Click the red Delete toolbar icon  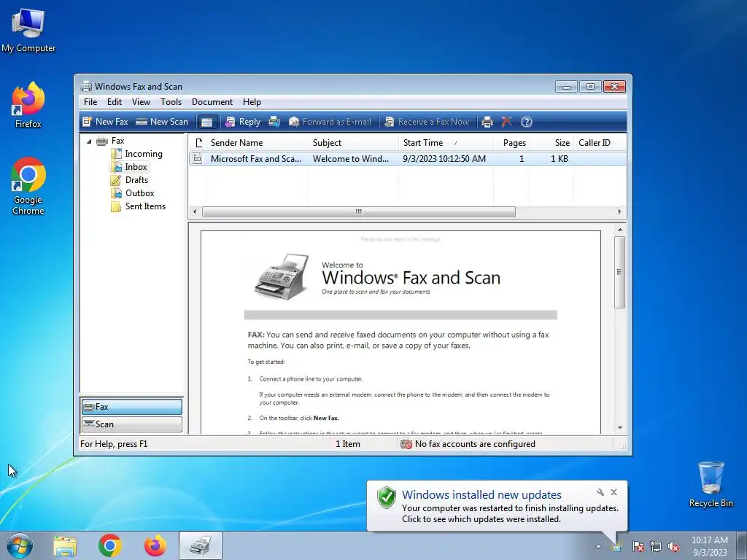(x=506, y=122)
